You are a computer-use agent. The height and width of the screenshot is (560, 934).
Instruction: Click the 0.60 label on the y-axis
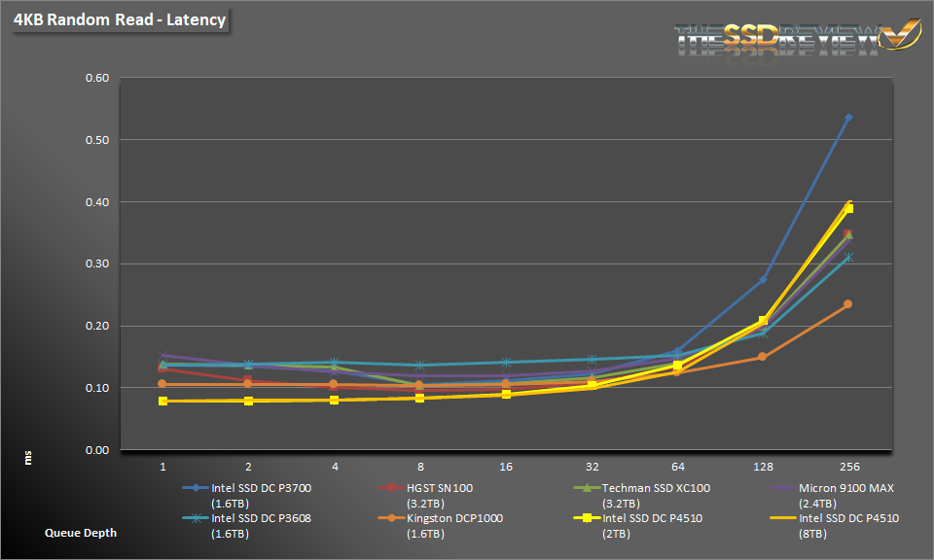[94, 78]
